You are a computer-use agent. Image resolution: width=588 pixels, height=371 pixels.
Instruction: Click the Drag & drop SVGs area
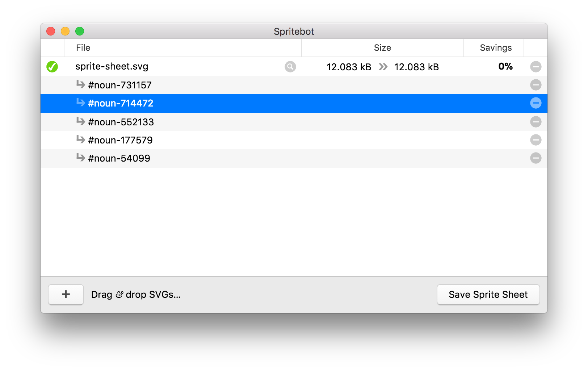pos(136,295)
